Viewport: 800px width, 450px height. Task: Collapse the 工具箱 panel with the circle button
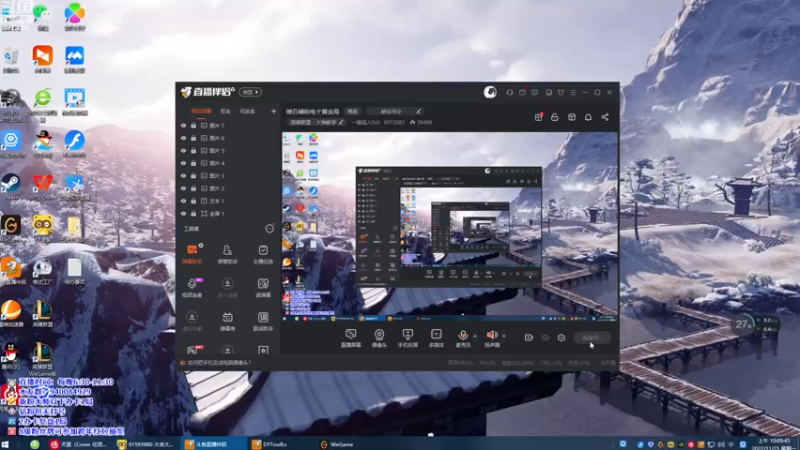click(269, 229)
